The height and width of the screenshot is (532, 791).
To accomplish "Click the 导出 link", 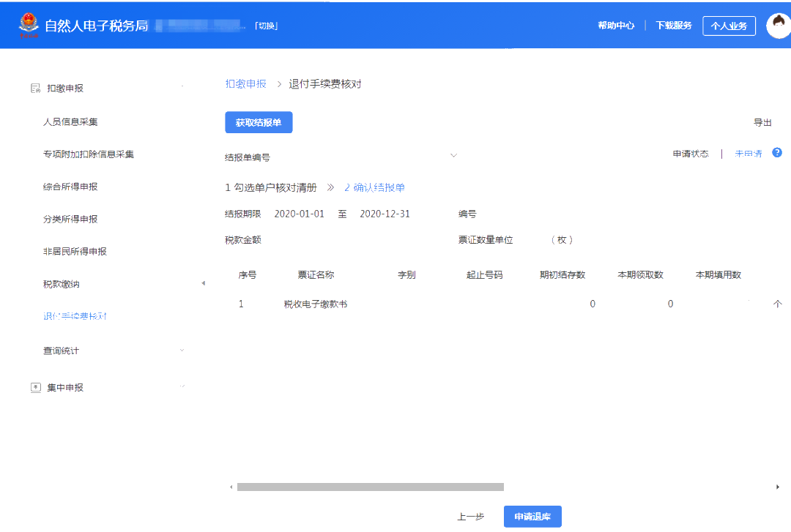I will [x=762, y=122].
